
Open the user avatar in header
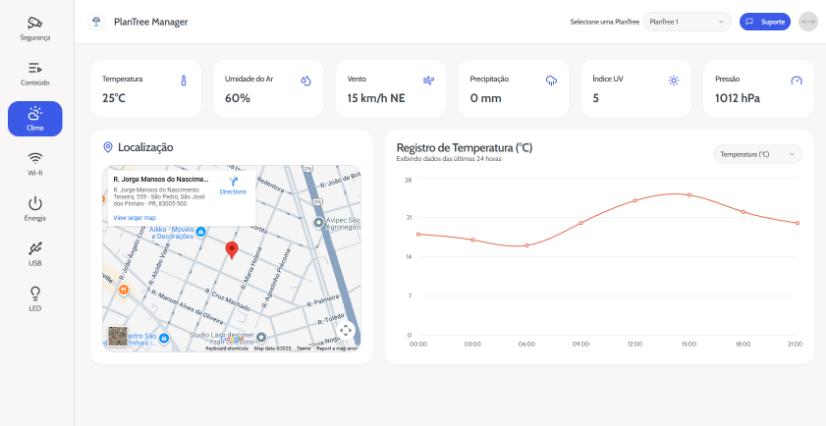(808, 22)
